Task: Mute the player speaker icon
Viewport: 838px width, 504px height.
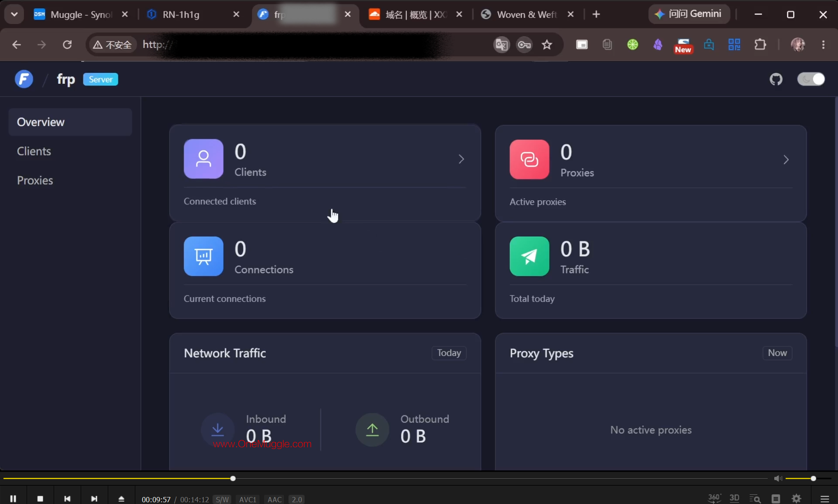Action: pyautogui.click(x=778, y=479)
